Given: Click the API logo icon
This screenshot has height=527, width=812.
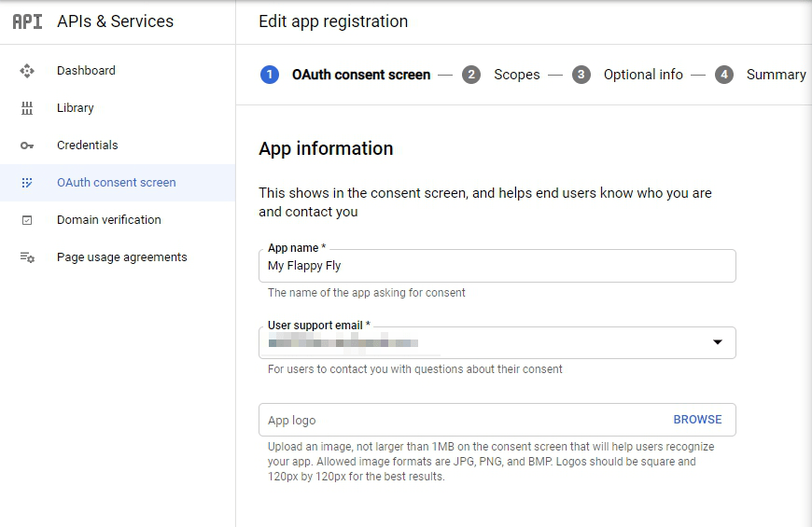Looking at the screenshot, I should point(27,21).
